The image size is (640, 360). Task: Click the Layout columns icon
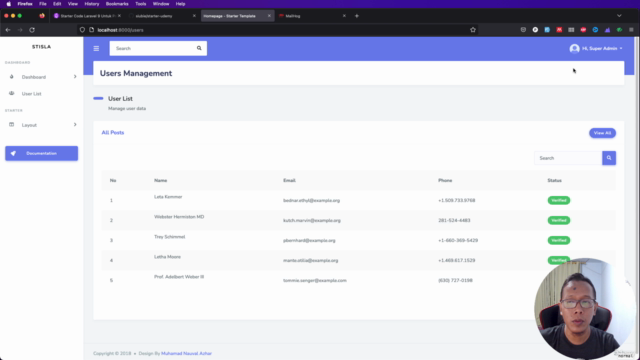tap(11, 124)
